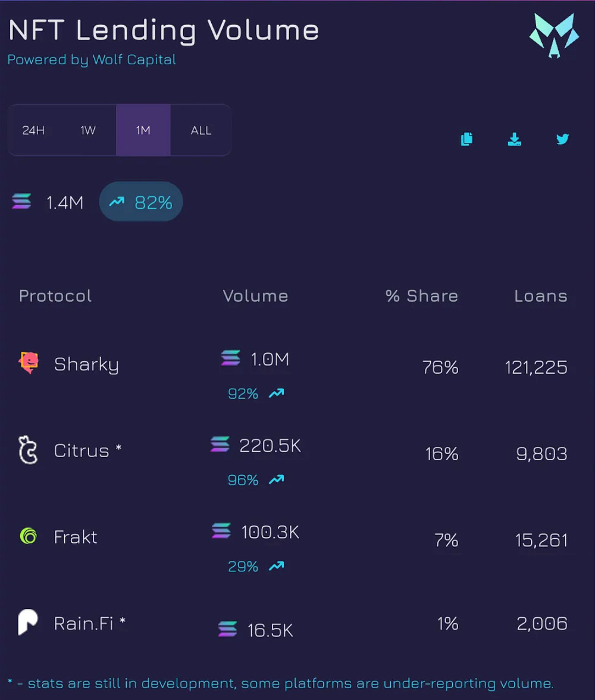Open the Powered by Wolf Capital link

tap(92, 60)
